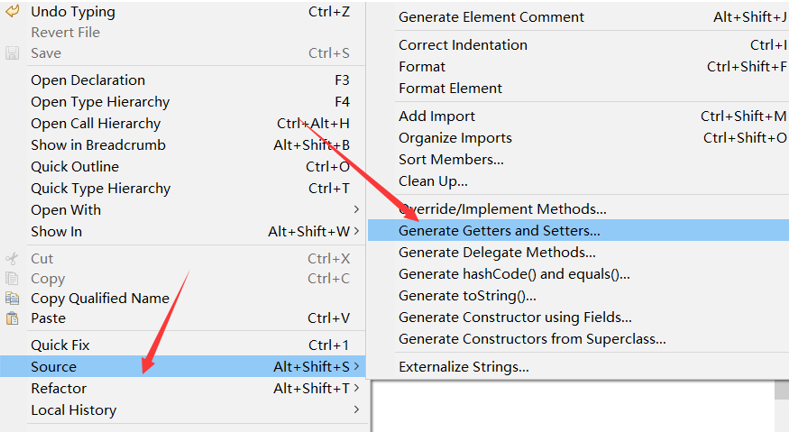This screenshot has height=436, width=809.
Task: Expand the Local History submenu arrow
Action: (x=356, y=410)
